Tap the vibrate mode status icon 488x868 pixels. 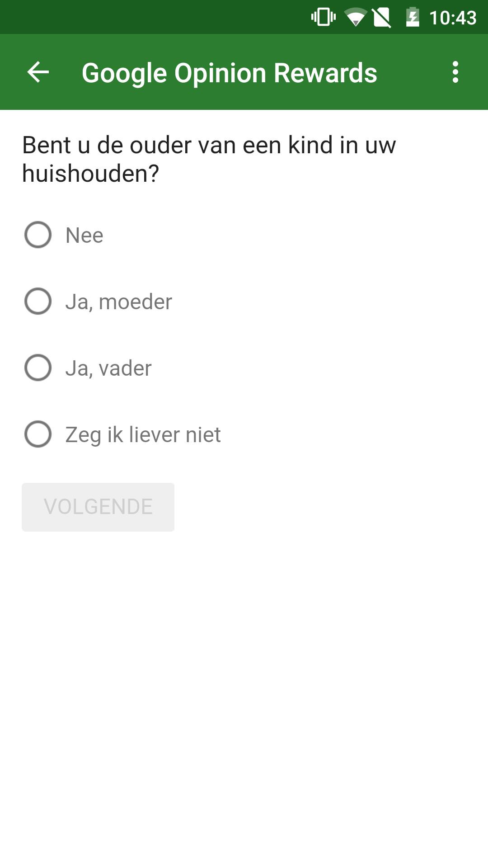324,17
